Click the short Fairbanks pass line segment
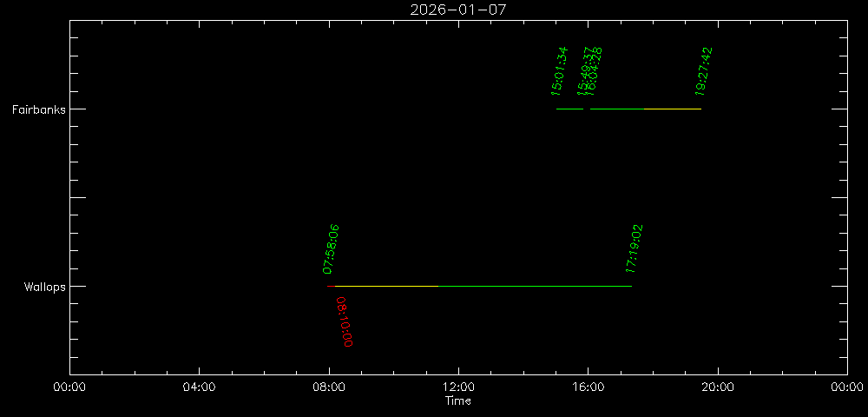This screenshot has width=868, height=417. tap(569, 109)
